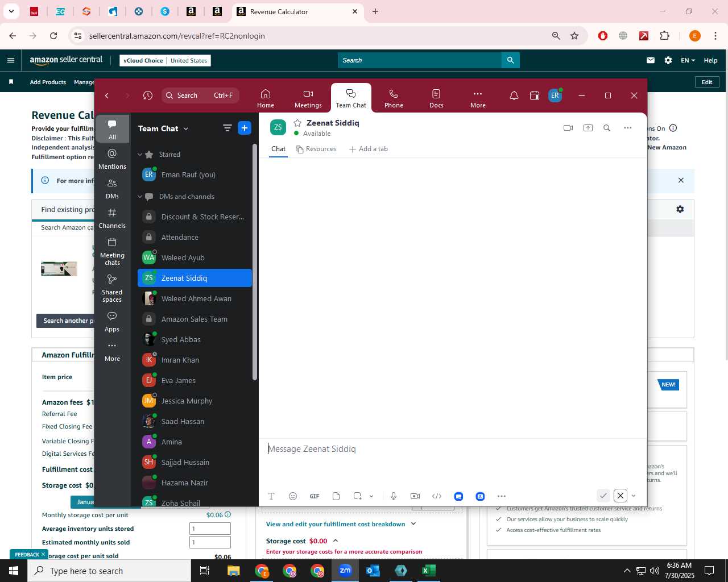The image size is (728, 582).
Task: Open Zoom notifications bell
Action: point(514,95)
